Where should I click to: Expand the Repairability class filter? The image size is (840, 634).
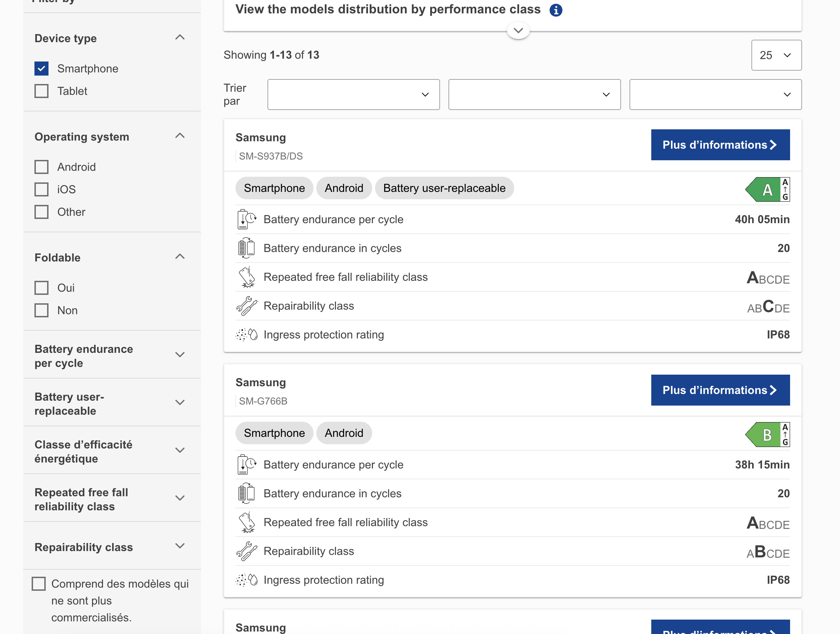pyautogui.click(x=180, y=546)
